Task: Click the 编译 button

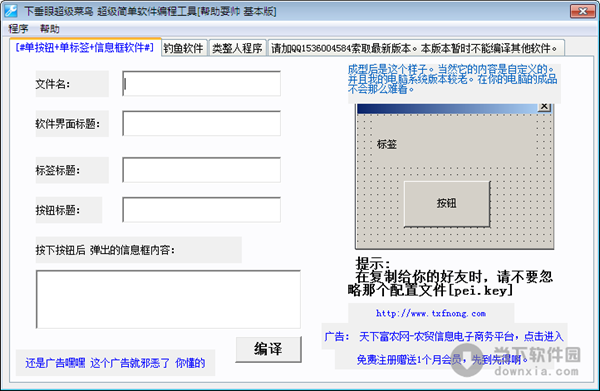Action: coord(268,349)
